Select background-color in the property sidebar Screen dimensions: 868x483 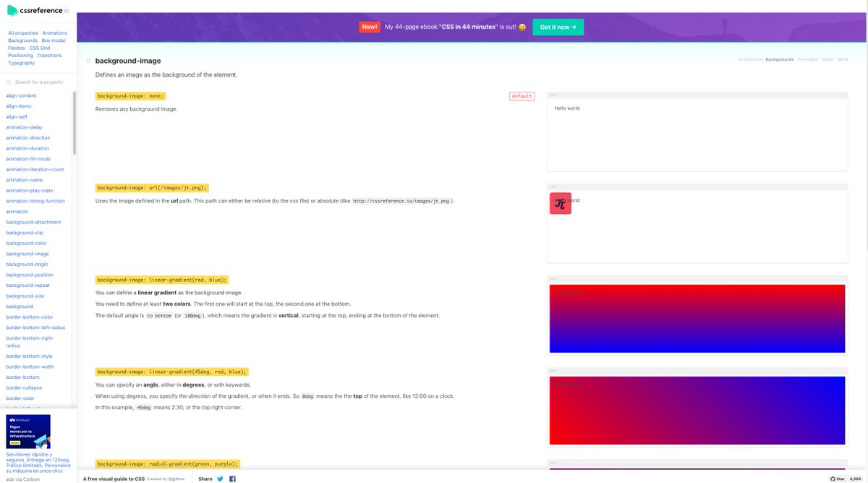click(x=27, y=243)
